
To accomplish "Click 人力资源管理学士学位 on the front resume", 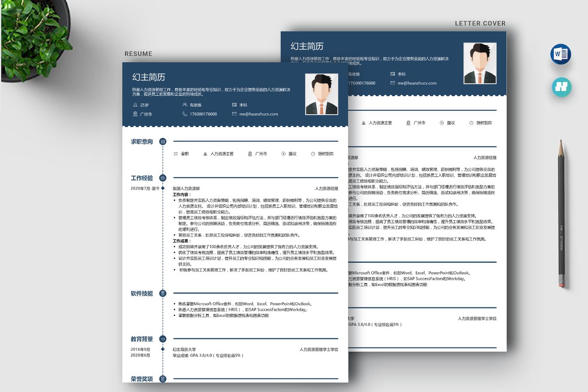I will click(x=319, y=349).
